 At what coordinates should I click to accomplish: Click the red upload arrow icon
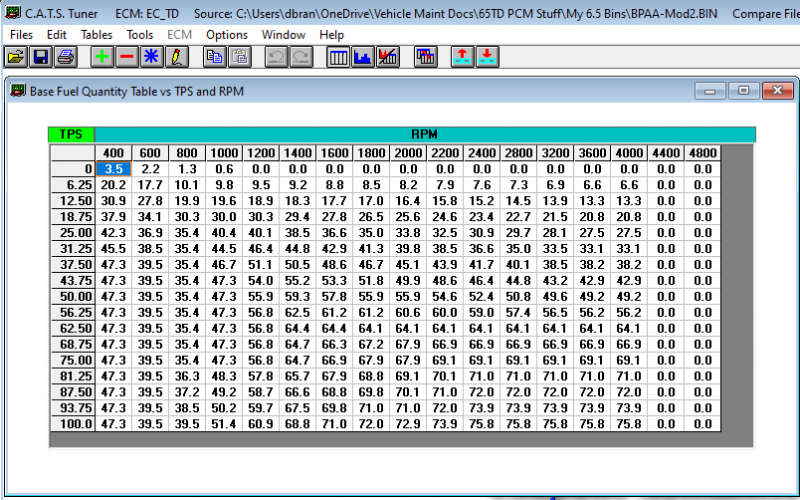click(462, 57)
